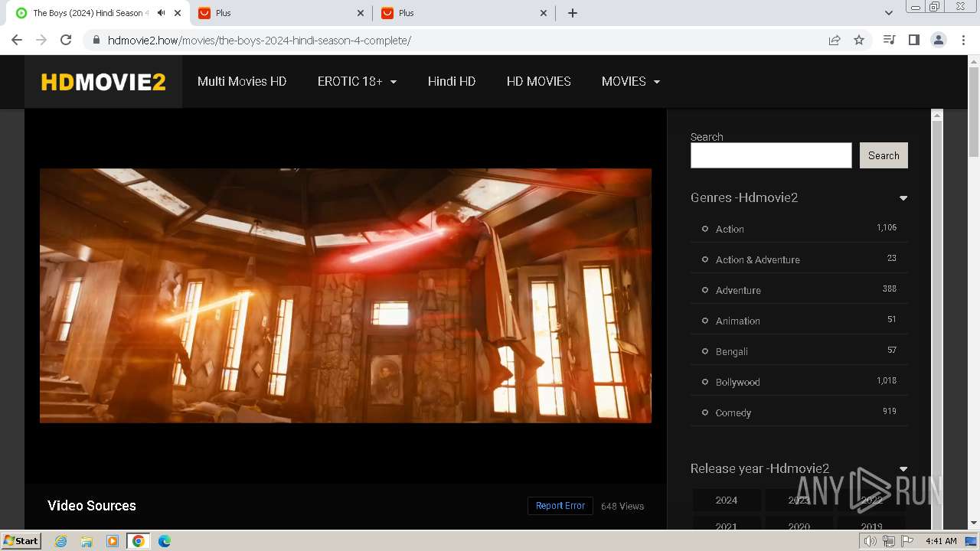The height and width of the screenshot is (551, 980).
Task: Click the address bar URL
Action: point(260,41)
